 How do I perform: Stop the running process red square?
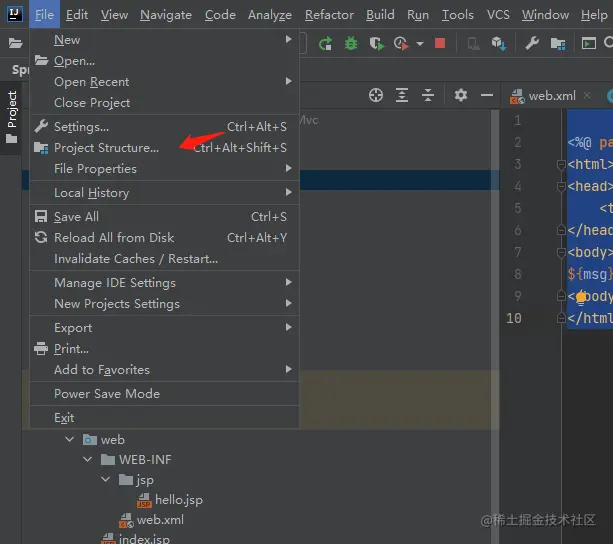tap(440, 43)
